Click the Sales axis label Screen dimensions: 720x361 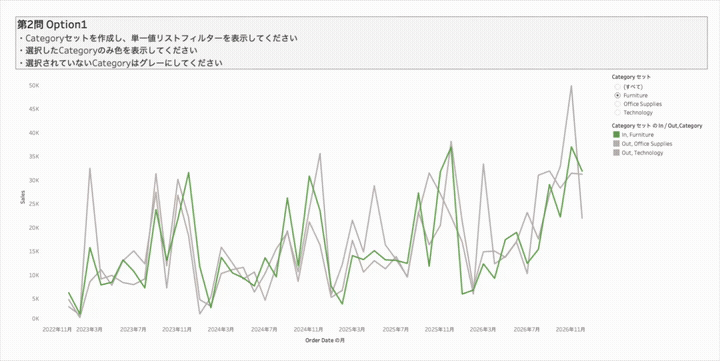(x=22, y=197)
